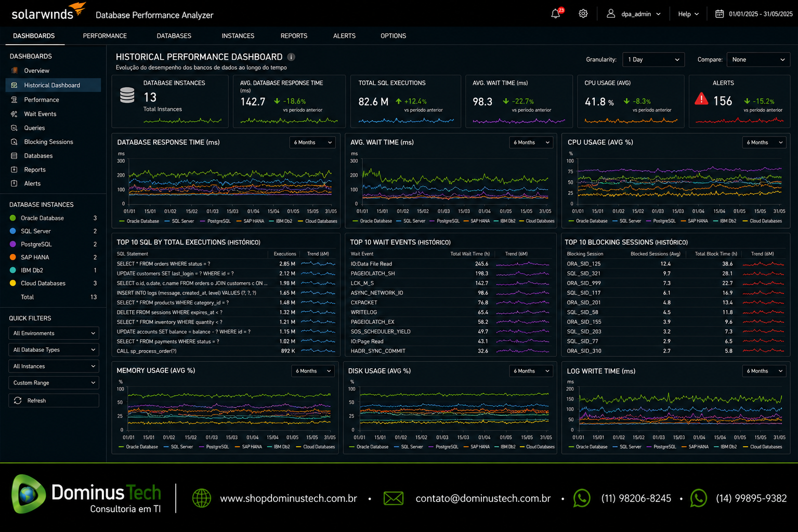Expand the All Environments quick filter

click(x=54, y=334)
